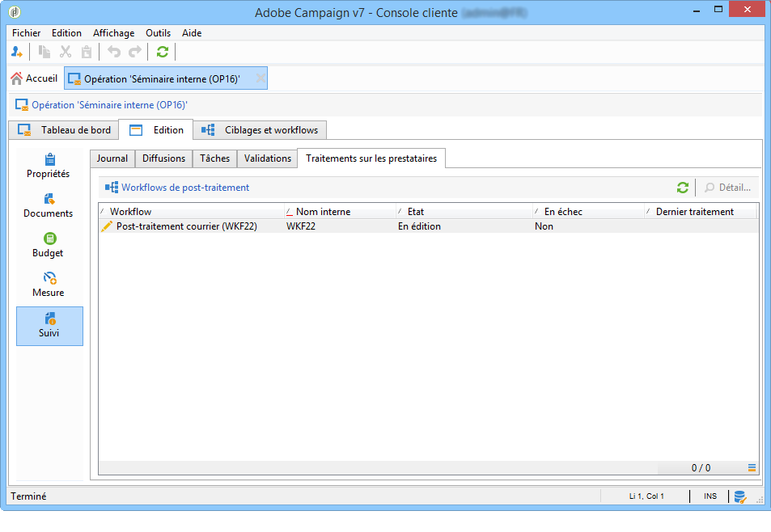The height and width of the screenshot is (532, 771).
Task: Click the green Refresh icon in main toolbar
Action: coord(163,52)
